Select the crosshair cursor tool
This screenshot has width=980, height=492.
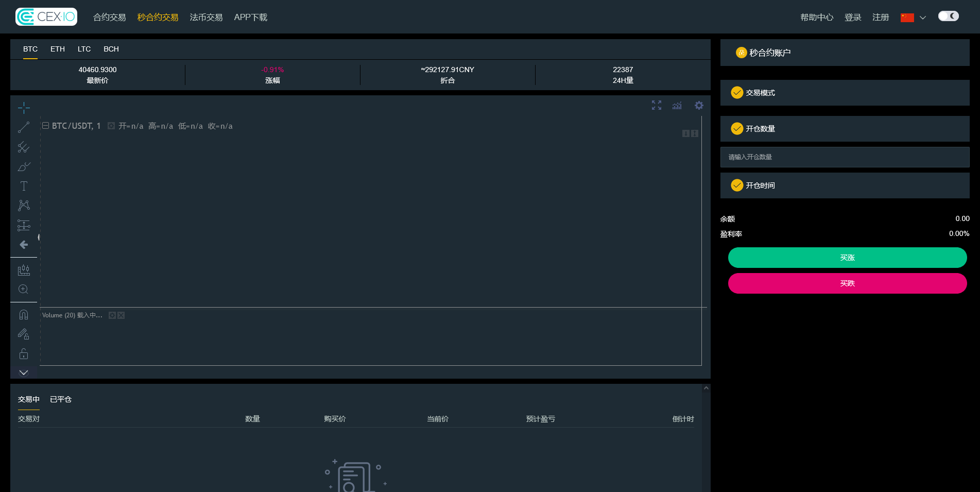[x=24, y=108]
